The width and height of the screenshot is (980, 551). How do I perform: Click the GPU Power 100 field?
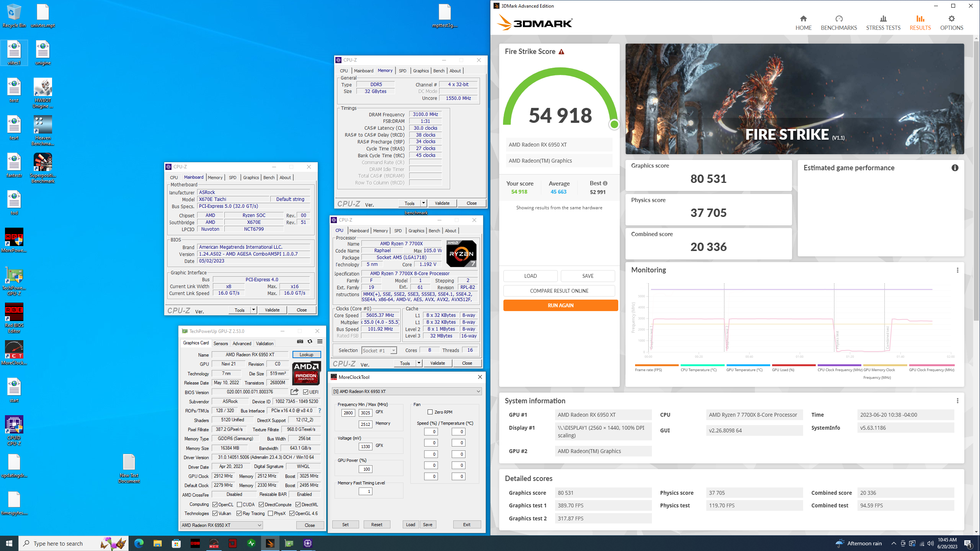pyautogui.click(x=365, y=469)
